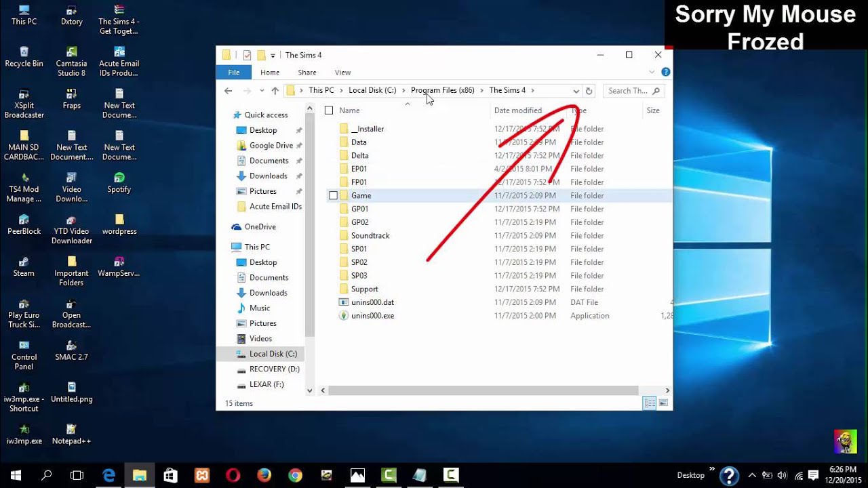Open the Home ribbon tab
Image resolution: width=868 pixels, height=488 pixels.
point(270,73)
